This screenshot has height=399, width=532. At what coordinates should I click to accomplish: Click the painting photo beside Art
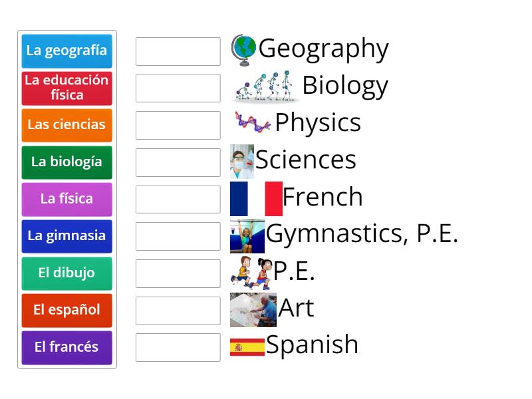pos(253,309)
